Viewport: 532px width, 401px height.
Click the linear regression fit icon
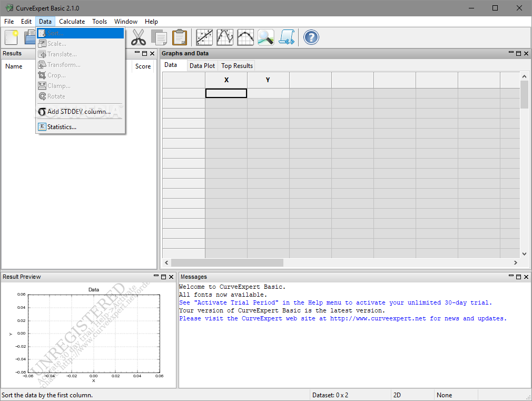click(x=204, y=37)
